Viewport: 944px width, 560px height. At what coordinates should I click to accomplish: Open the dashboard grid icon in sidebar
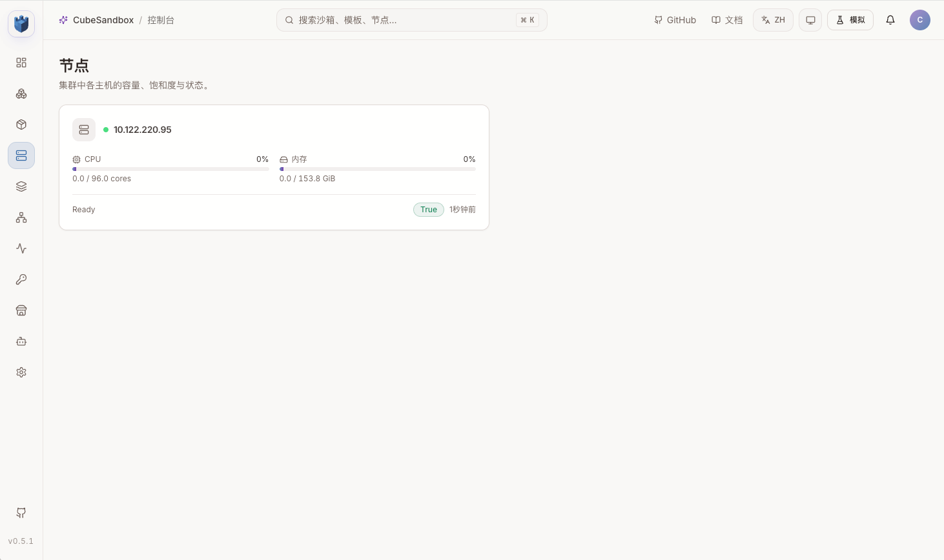tap(21, 63)
